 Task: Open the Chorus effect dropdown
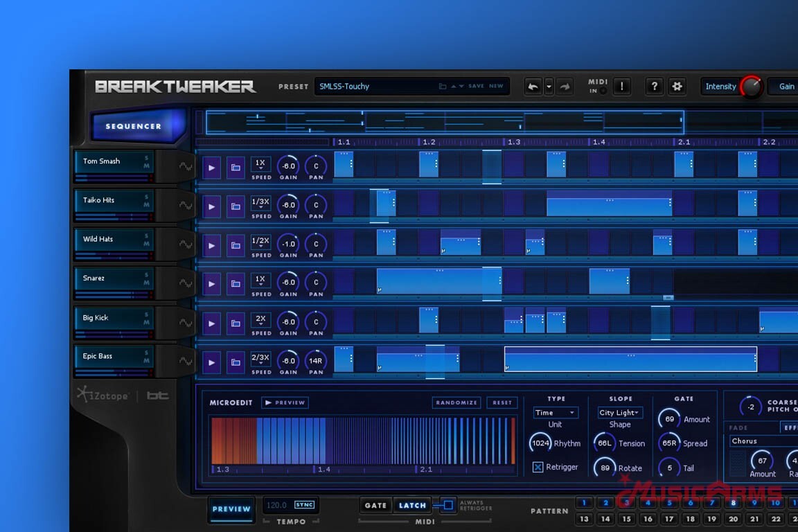coord(762,441)
